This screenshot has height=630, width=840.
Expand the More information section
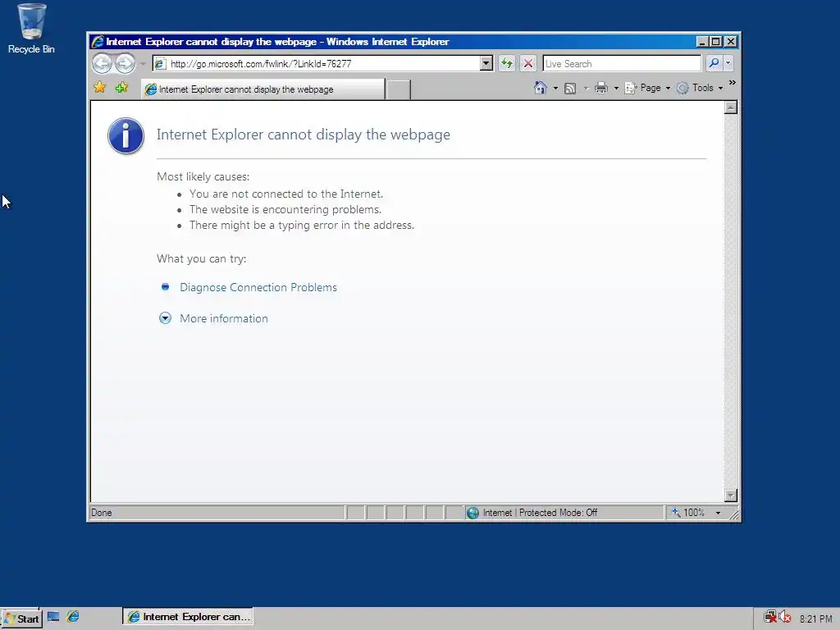223,318
